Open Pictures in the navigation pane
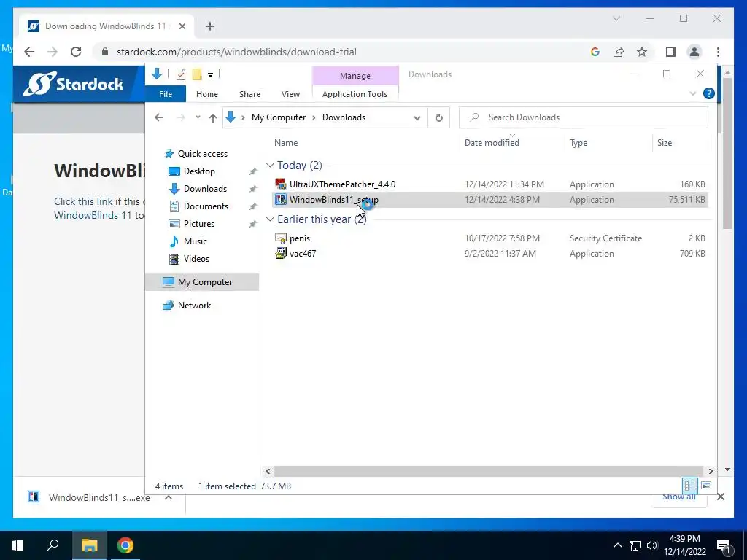The image size is (747, 560). tap(198, 223)
